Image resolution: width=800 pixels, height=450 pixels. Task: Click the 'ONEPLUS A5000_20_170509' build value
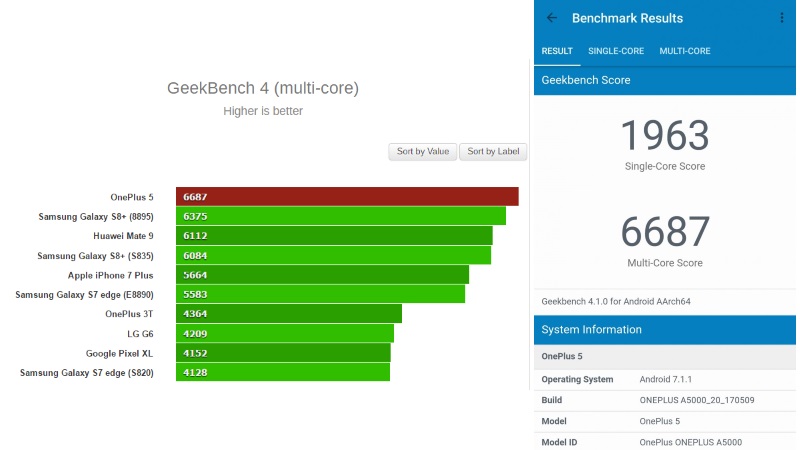coord(697,400)
